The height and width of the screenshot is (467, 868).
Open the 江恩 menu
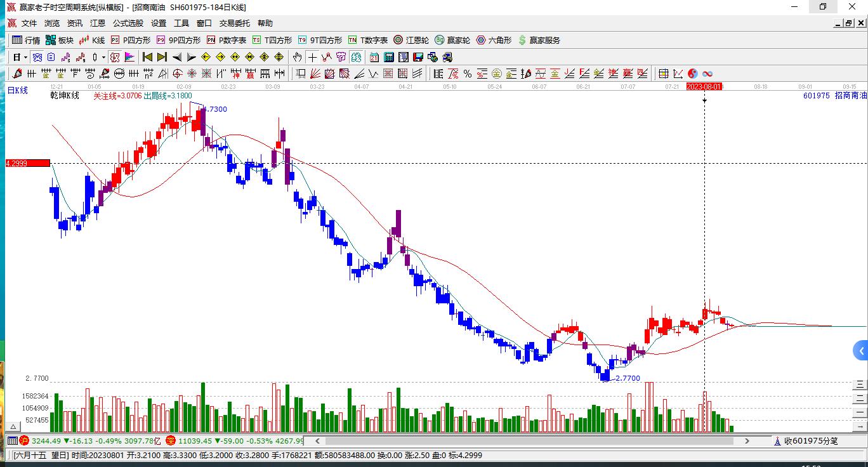(x=98, y=23)
